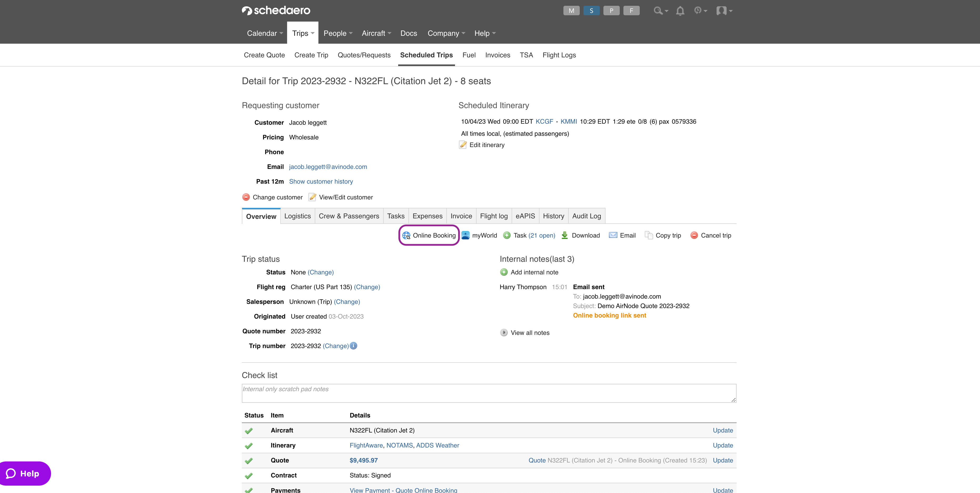
Task: Click the Help chat bubble
Action: tap(25, 474)
